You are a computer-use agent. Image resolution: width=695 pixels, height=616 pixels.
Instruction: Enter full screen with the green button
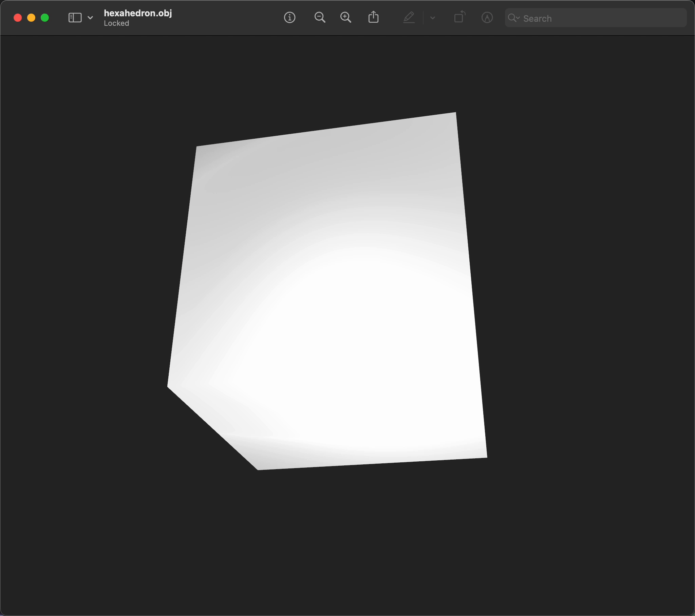click(x=45, y=17)
